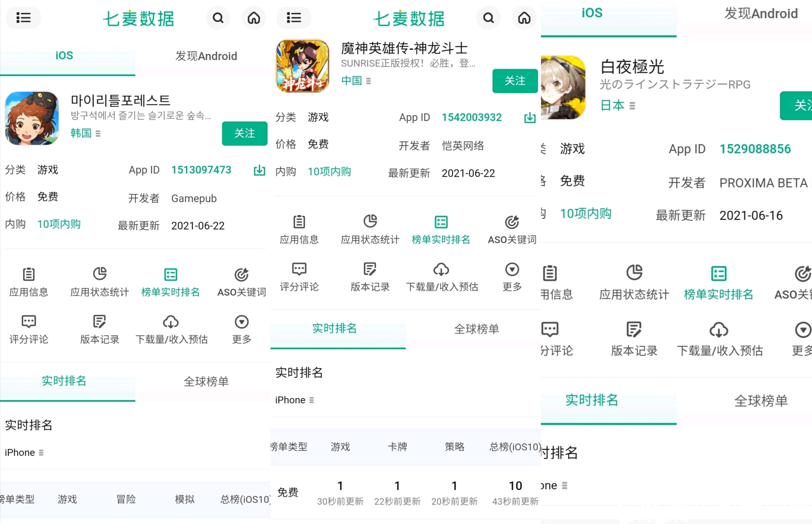Click rank 1 updated 30秒前更新
The image size is (812, 524).
340,492
